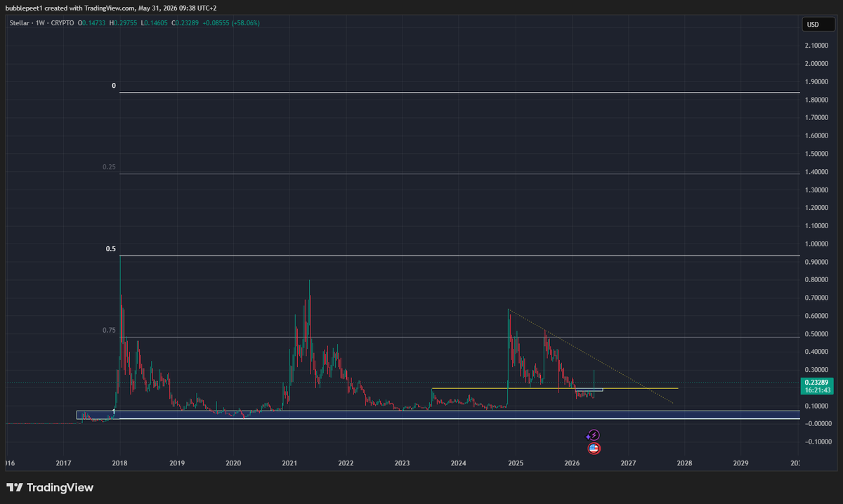Select the Fibonacci 0.25 level label
The height and width of the screenshot is (504, 843).
click(x=108, y=167)
